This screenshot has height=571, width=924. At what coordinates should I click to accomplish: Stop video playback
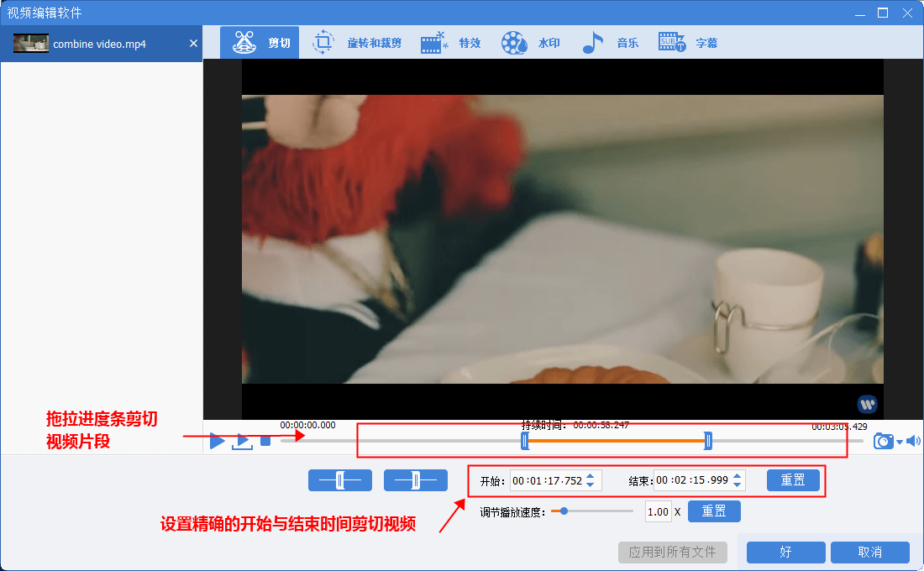(265, 441)
